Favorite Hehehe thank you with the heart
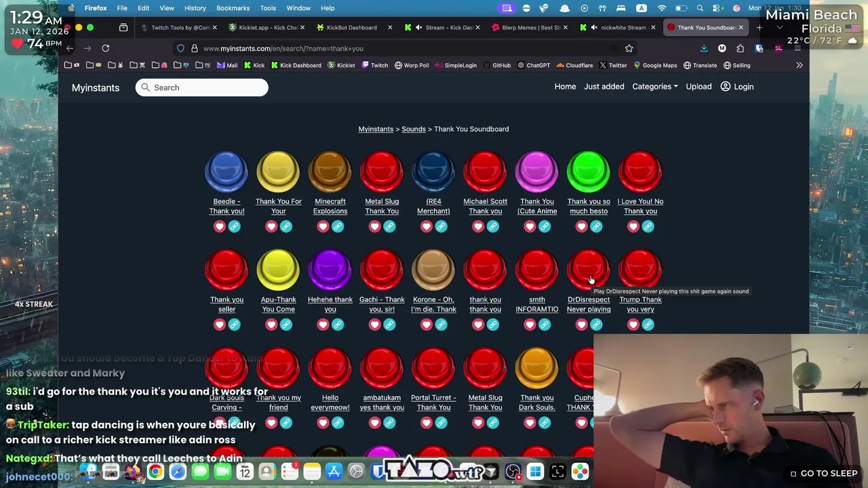The image size is (868, 488). (x=323, y=325)
